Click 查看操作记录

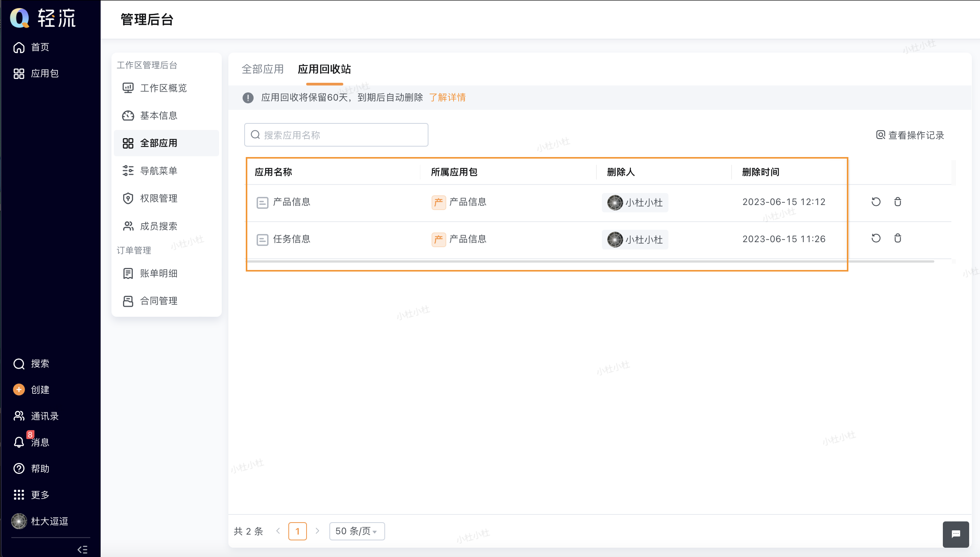[x=910, y=135]
